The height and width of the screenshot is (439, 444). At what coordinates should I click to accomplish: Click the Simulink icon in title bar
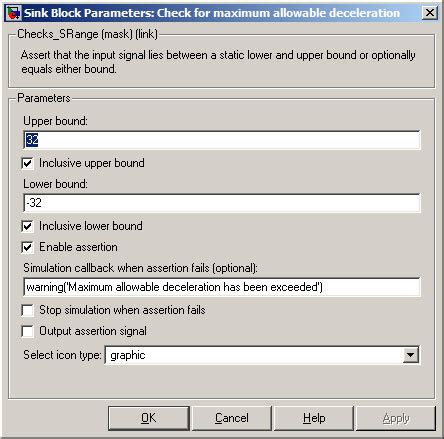point(13,13)
